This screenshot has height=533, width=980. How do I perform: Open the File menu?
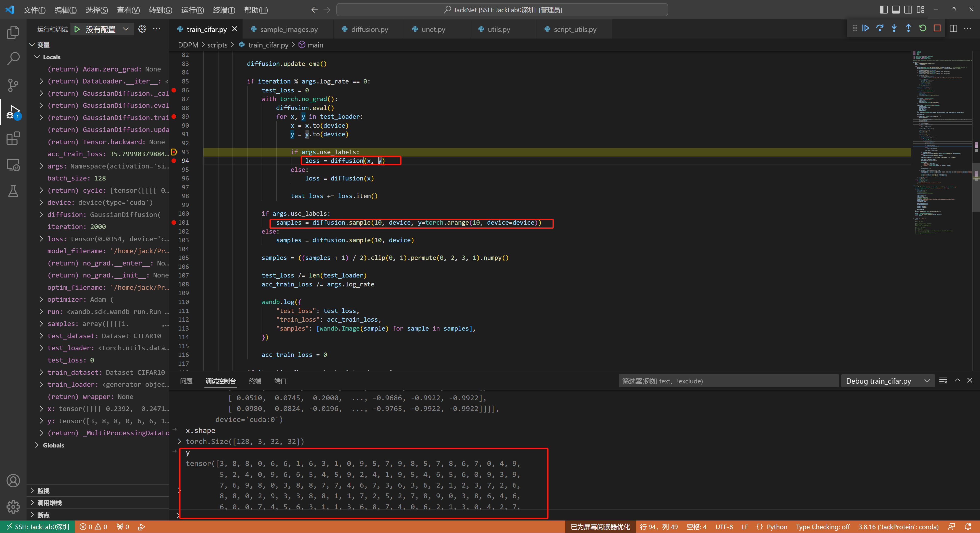coord(34,10)
